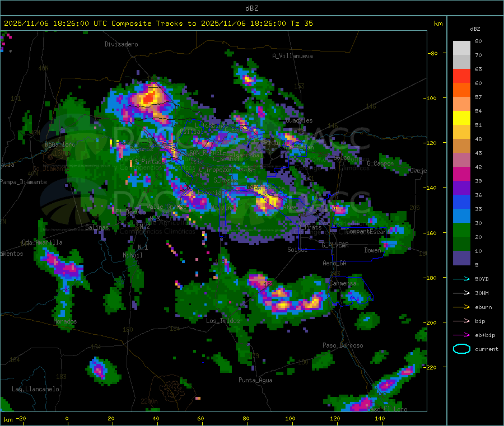Click the Prats map label
This screenshot has height=426, width=504.
click(313, 227)
